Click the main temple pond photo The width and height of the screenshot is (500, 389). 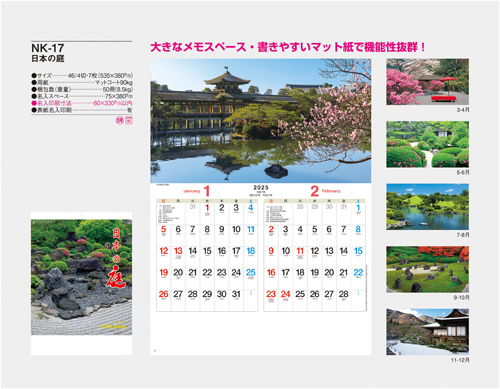[x=261, y=121]
